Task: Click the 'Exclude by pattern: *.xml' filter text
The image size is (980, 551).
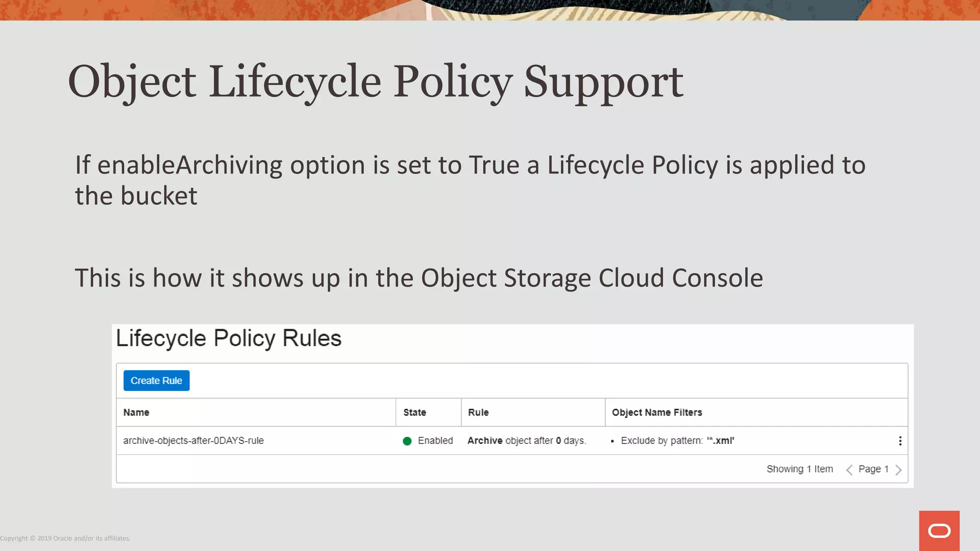Action: 677,441
